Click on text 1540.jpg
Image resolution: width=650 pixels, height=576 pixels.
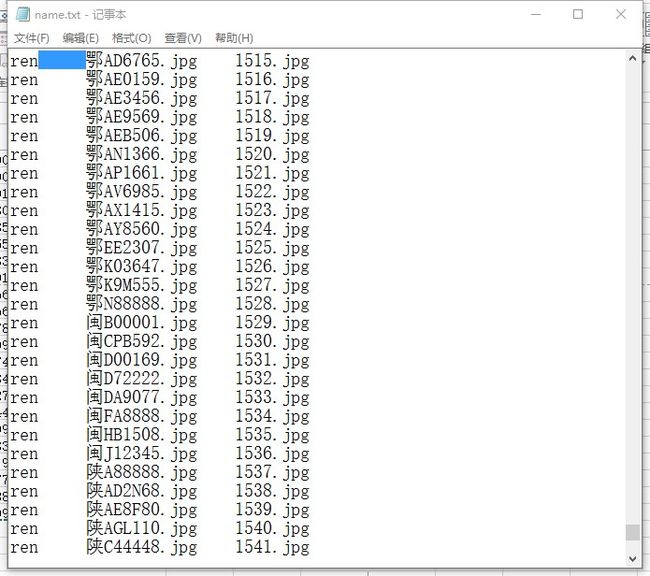point(272,528)
